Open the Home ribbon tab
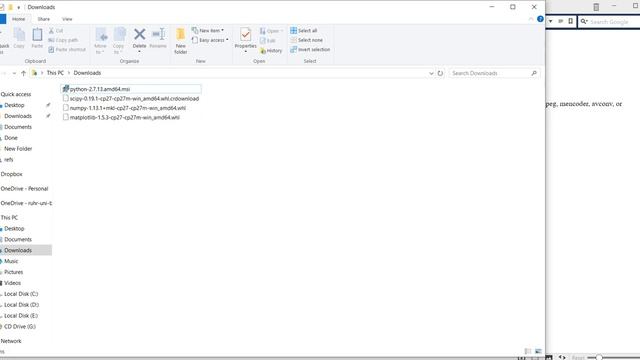Screen dimensions: 640x360 (x=18, y=19)
